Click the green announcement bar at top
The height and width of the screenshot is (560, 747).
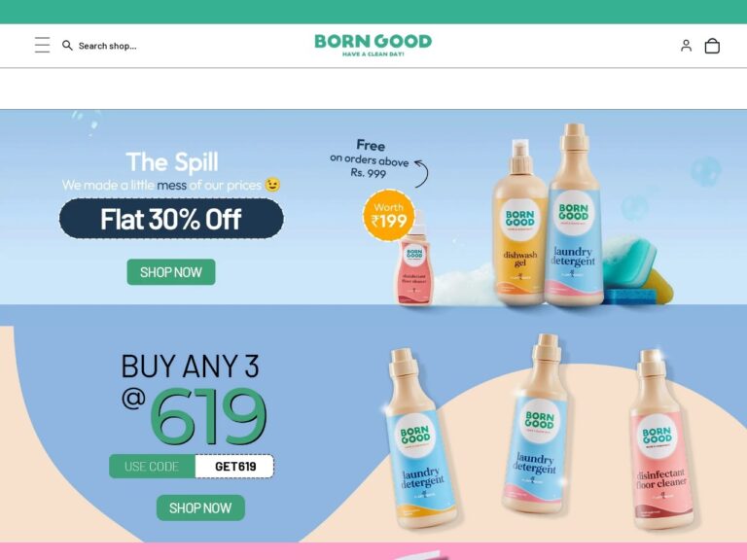click(x=373, y=12)
